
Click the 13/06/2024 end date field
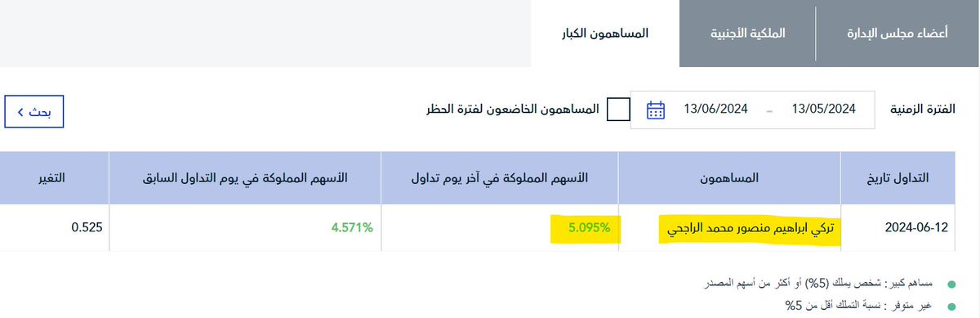point(716,110)
